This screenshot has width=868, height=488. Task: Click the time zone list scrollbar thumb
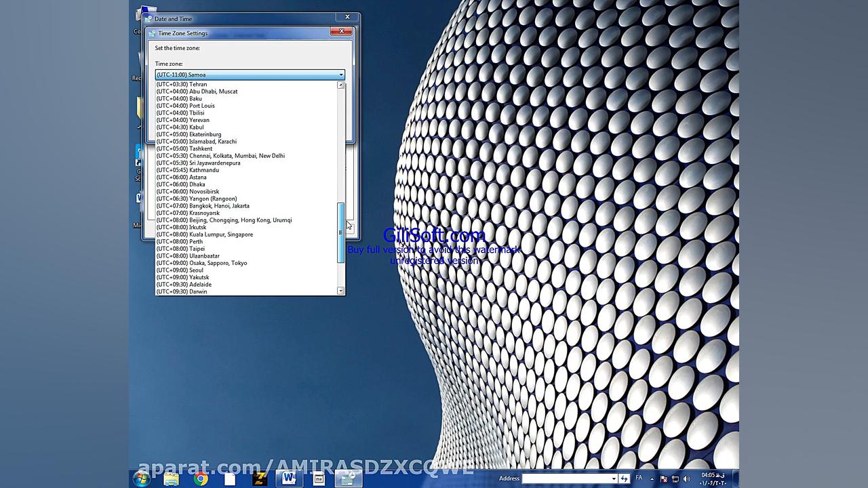(x=341, y=232)
